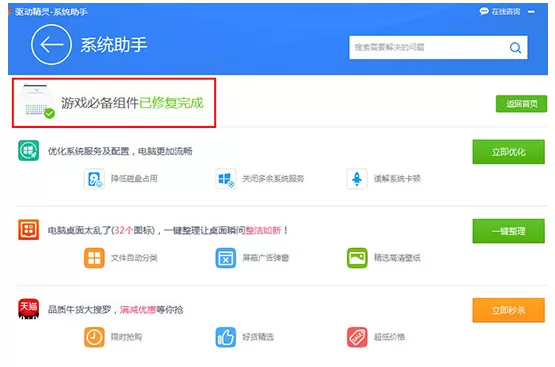Screen dimensions: 555x367
Task: Click the chat bubble icon beside 在线咨询
Action: (484, 11)
